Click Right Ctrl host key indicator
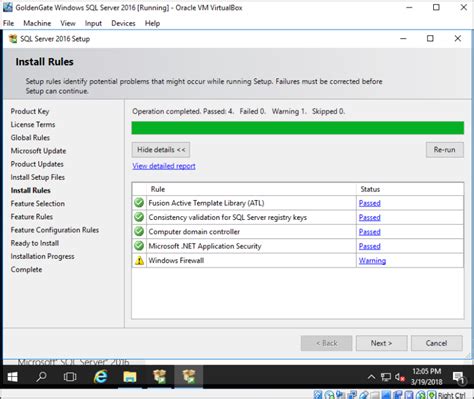Screen dimensions: 474x399 (452, 395)
